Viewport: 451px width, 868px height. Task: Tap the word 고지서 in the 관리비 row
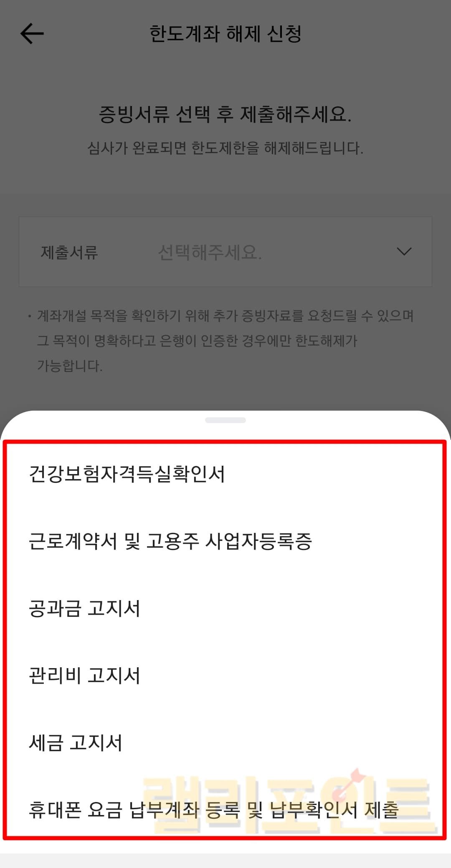pos(114,676)
